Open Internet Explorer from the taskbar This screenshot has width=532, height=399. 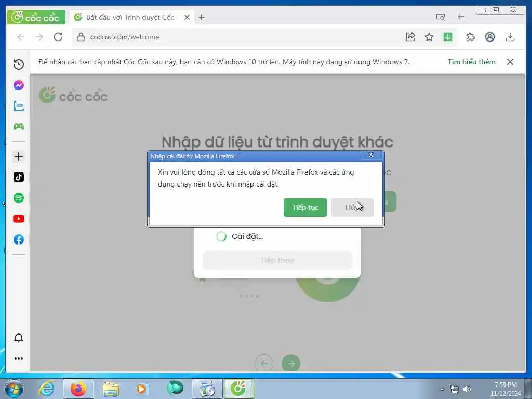[x=46, y=389]
